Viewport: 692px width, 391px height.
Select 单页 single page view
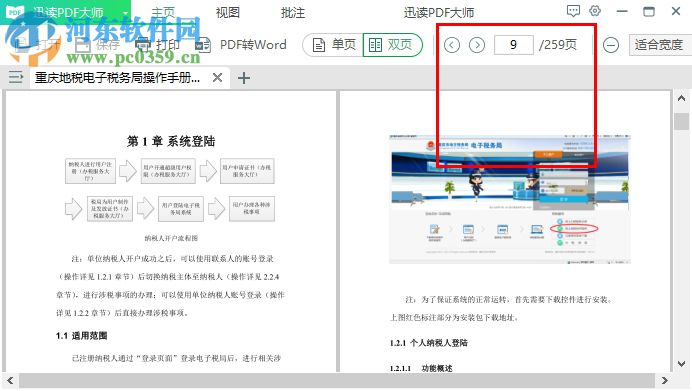click(334, 45)
